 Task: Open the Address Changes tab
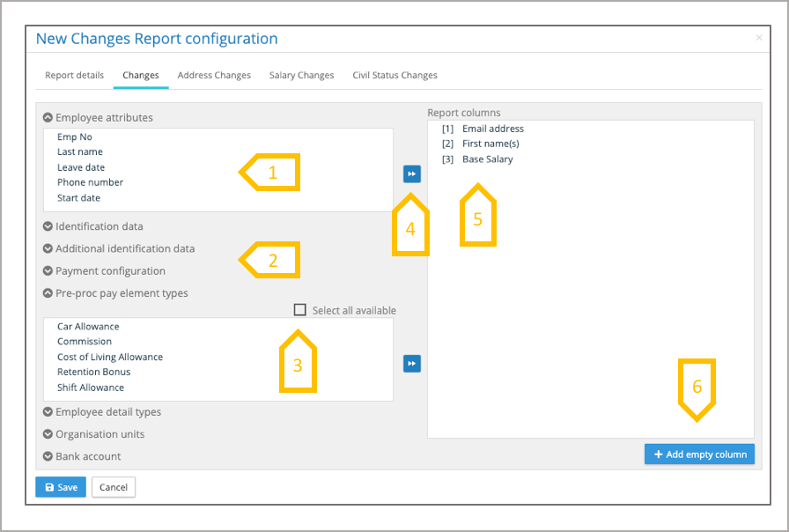[x=214, y=76]
